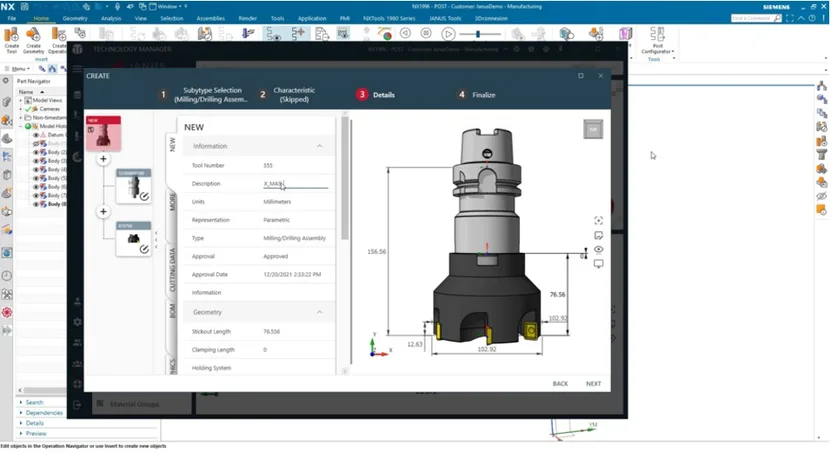Open the Menu dropdown below the ribbon
The height and width of the screenshot is (452, 840).
[18, 69]
